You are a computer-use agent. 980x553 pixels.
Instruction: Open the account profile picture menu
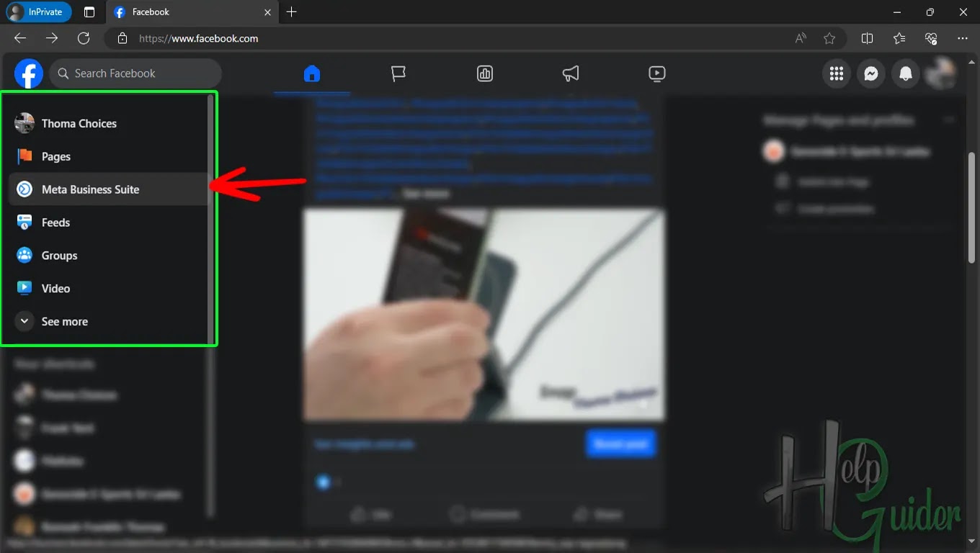[x=940, y=73]
